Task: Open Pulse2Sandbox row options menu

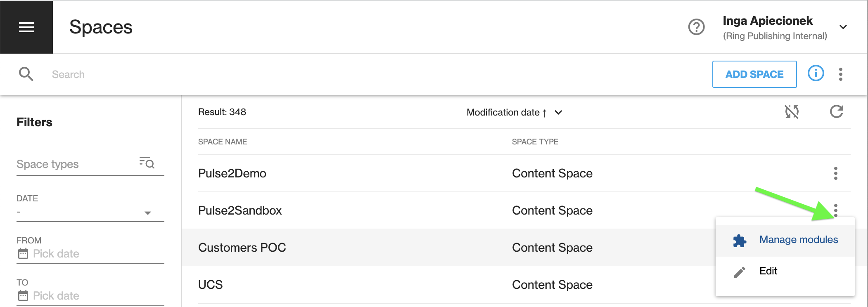Action: pos(835,210)
